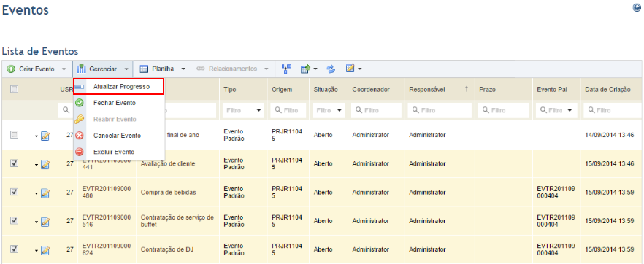
Task: Uncheck the Compra de bebidas row checkbox
Action: pos(14,192)
